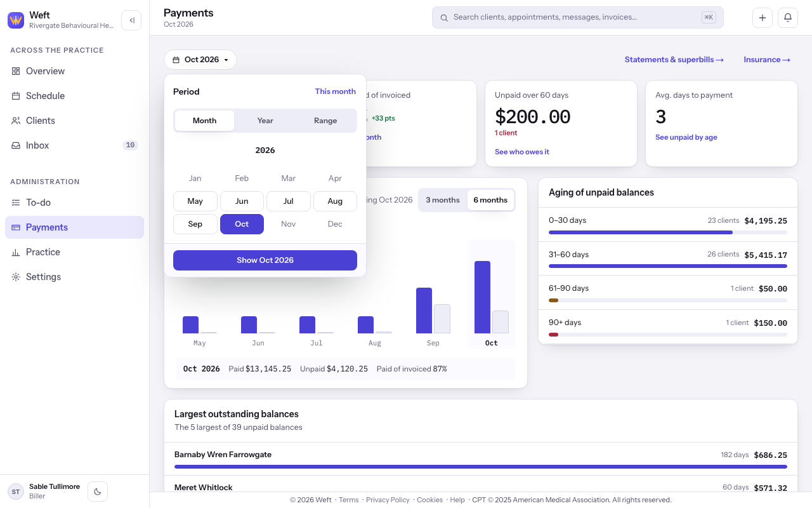Viewport: 812px width, 508px height.
Task: Click the Inbox tray icon
Action: coord(16,145)
